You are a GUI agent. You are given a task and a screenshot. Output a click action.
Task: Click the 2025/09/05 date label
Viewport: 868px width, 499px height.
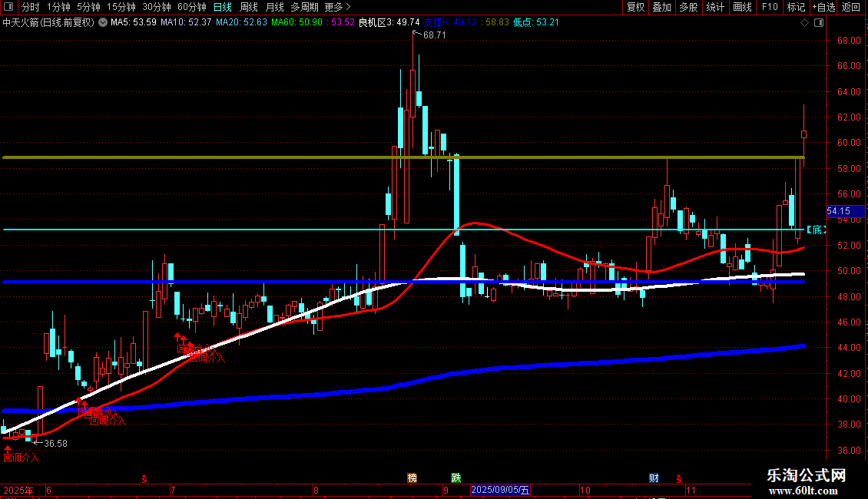tap(500, 490)
